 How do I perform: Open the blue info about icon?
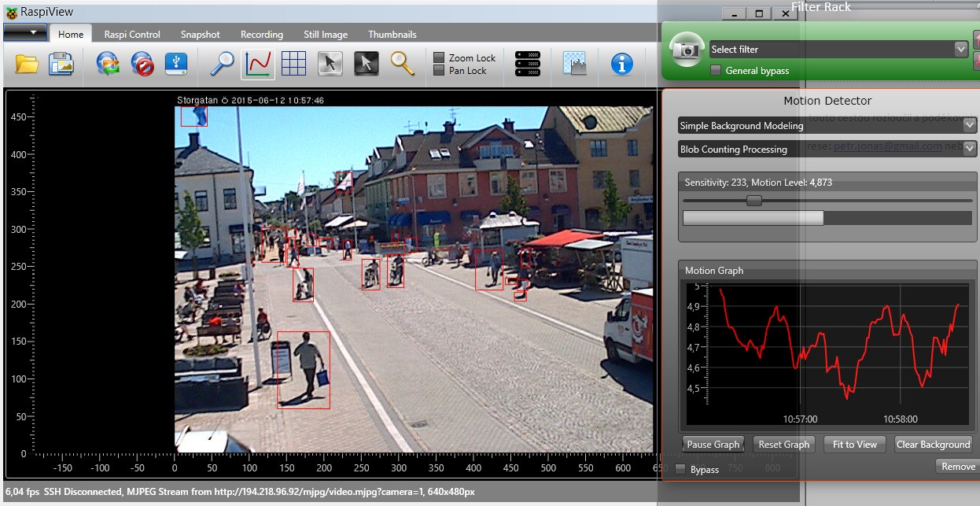(622, 64)
